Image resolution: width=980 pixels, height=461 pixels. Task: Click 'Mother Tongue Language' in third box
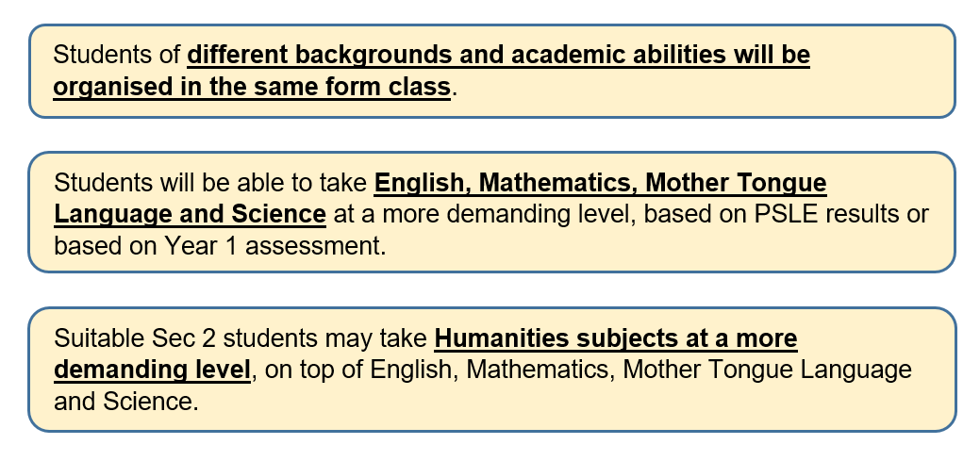click(x=768, y=370)
